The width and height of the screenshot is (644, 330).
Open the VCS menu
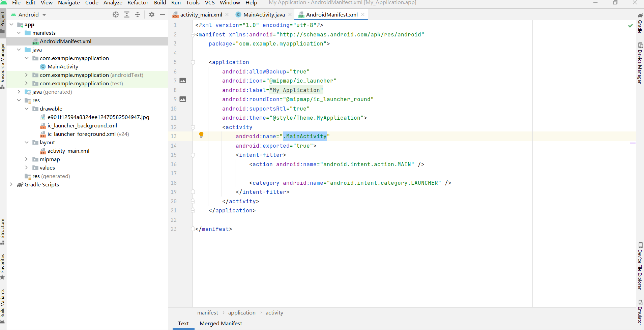(210, 3)
